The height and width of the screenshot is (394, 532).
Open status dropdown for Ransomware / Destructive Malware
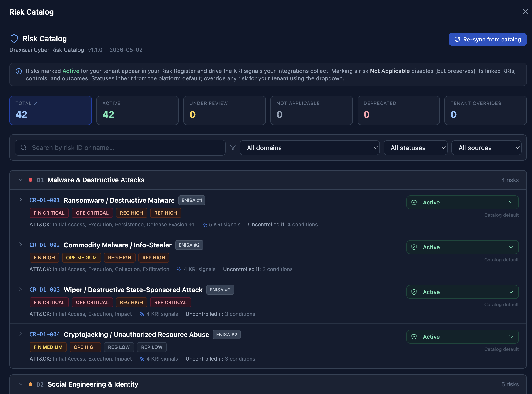pyautogui.click(x=462, y=202)
